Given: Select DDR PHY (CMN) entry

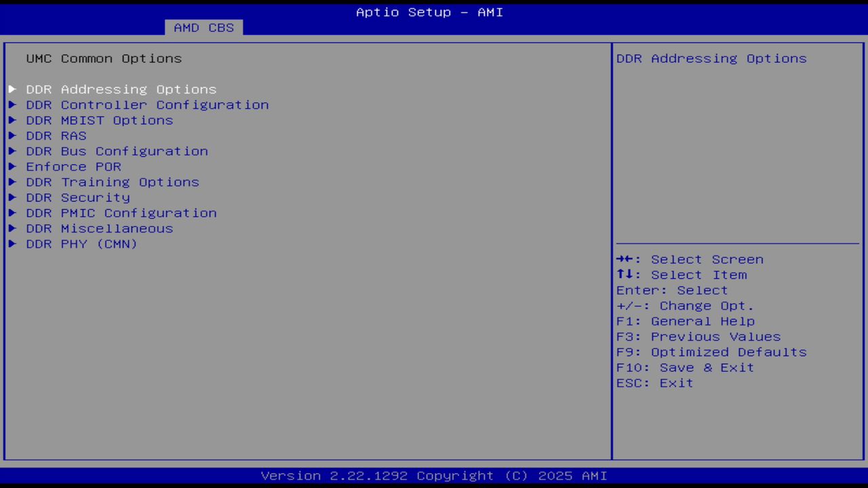Looking at the screenshot, I should pos(82,244).
